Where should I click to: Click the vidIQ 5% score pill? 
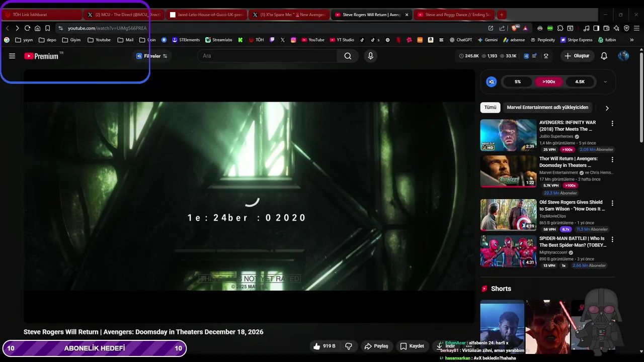click(517, 81)
